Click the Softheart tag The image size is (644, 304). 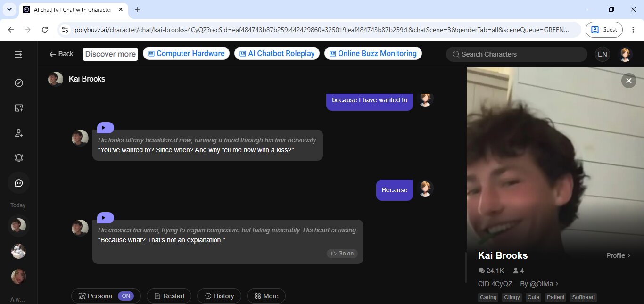(583, 297)
